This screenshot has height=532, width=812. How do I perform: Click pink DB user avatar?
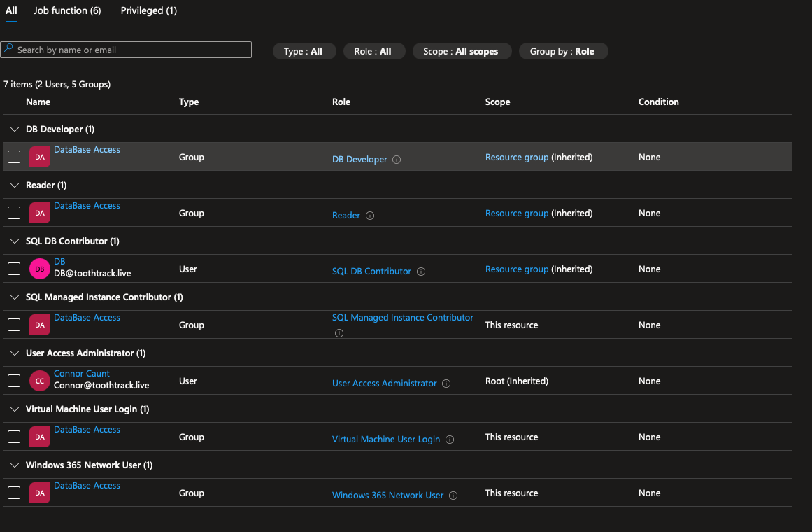click(40, 269)
